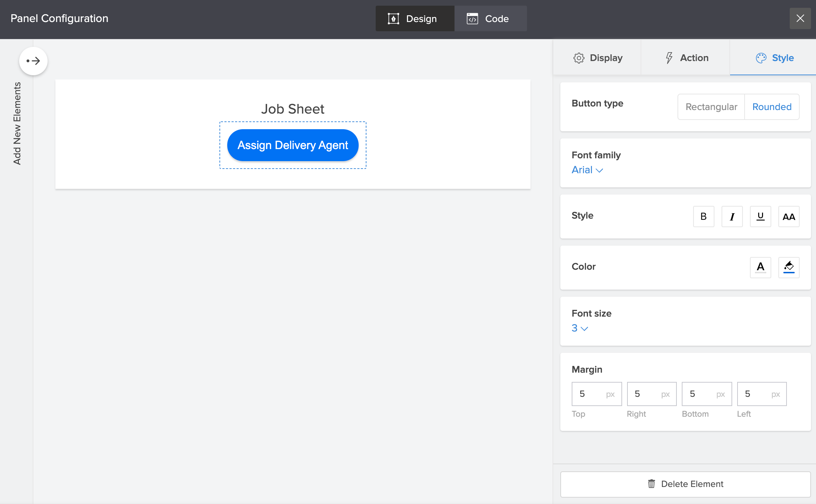Switch to Design view
The height and width of the screenshot is (504, 816).
pos(415,18)
